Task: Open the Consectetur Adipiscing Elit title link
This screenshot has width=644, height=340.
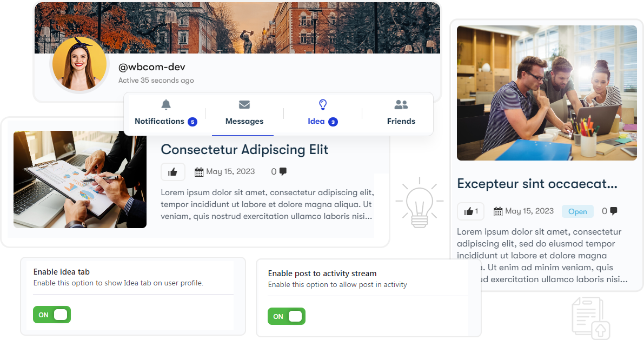Action: 244,150
